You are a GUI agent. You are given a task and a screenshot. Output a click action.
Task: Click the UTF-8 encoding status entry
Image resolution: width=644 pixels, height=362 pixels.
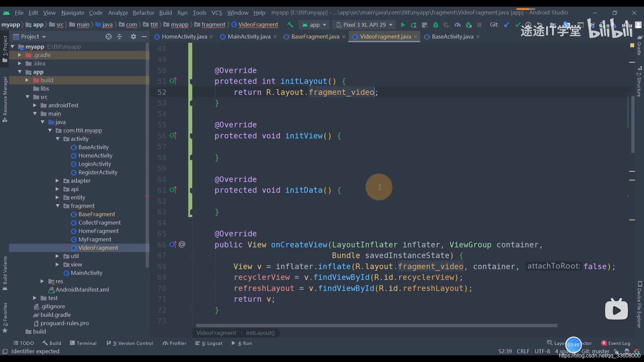tap(542, 351)
